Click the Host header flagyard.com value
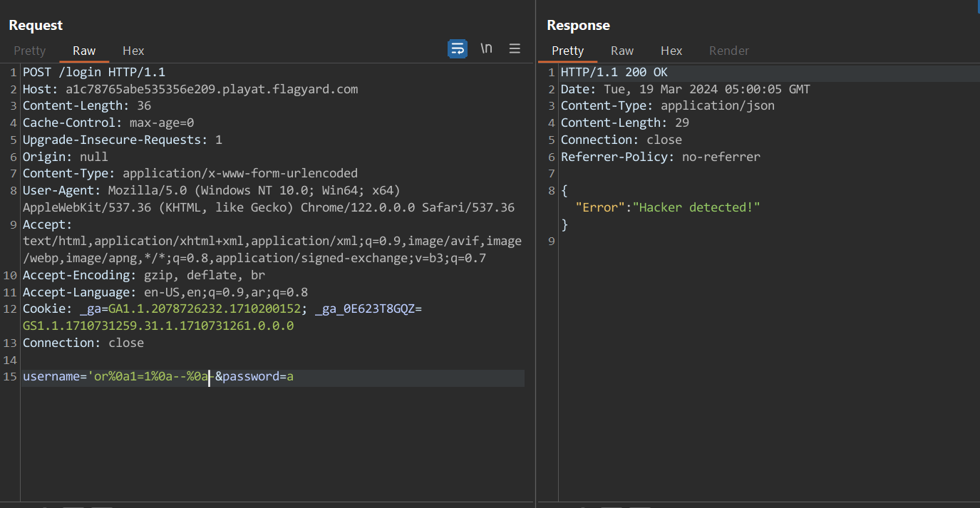Screen dimensions: 980x508 point(212,90)
